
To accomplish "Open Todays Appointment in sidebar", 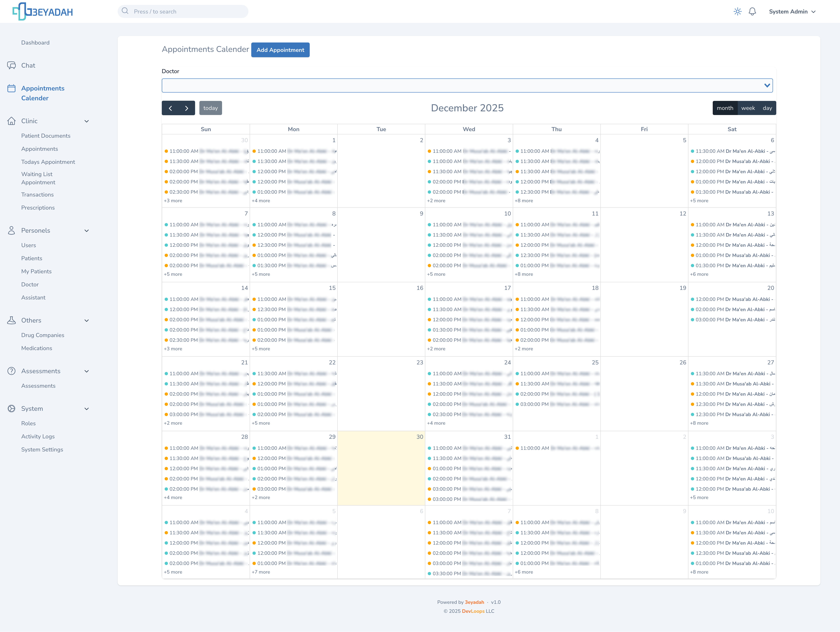I will pos(48,162).
